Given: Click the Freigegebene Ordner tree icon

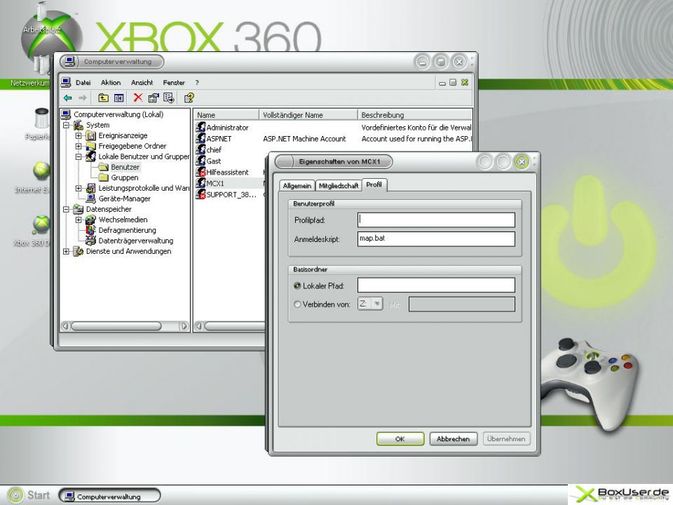Looking at the screenshot, I should (x=91, y=146).
